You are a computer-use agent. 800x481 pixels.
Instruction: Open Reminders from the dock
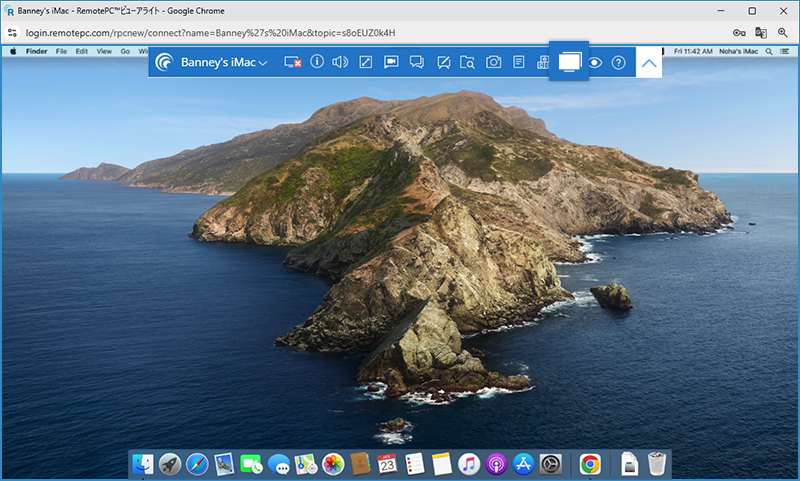tap(414, 464)
